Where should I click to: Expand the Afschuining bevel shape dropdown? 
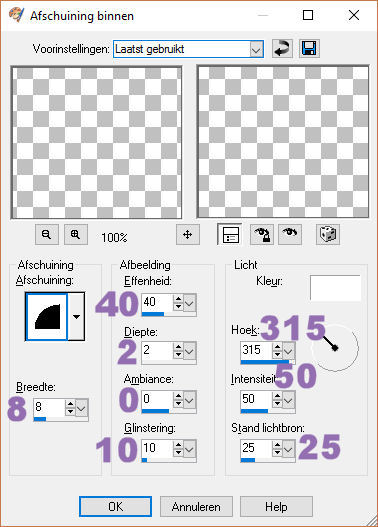click(x=76, y=317)
